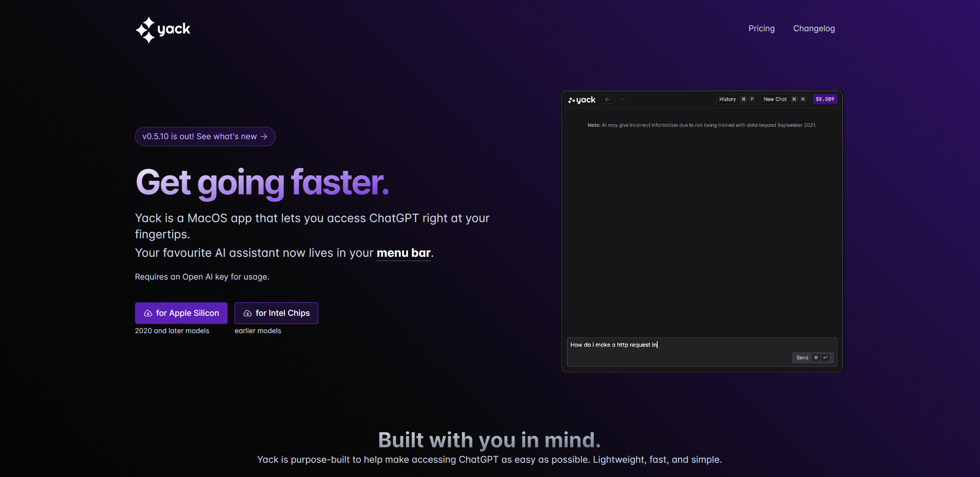
Task: Open the v0.5.10 what's new link
Action: coord(205,137)
